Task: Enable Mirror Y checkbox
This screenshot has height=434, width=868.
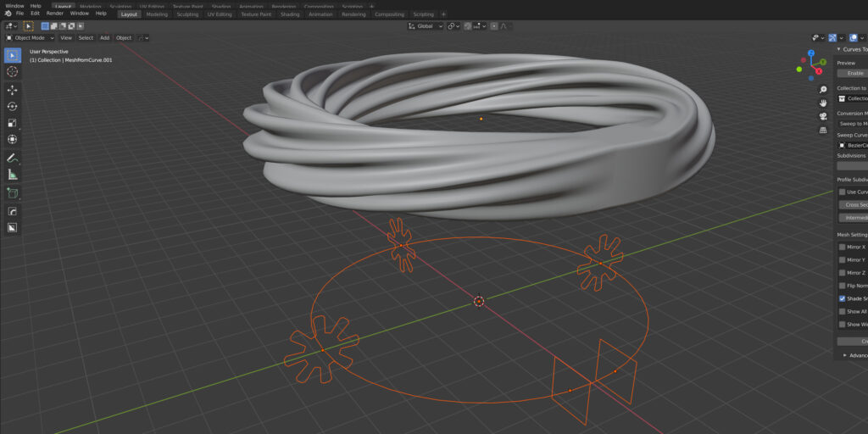Action: [x=842, y=259]
